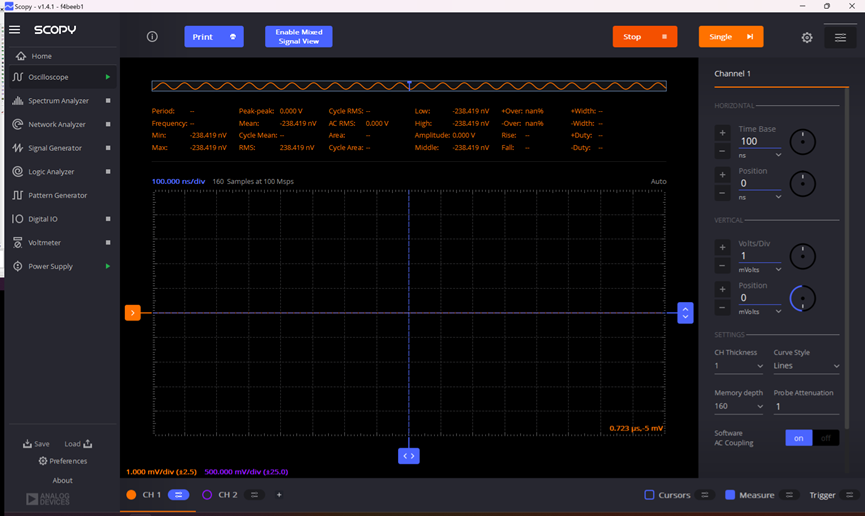Enable the Cursors checkbox

click(x=649, y=495)
